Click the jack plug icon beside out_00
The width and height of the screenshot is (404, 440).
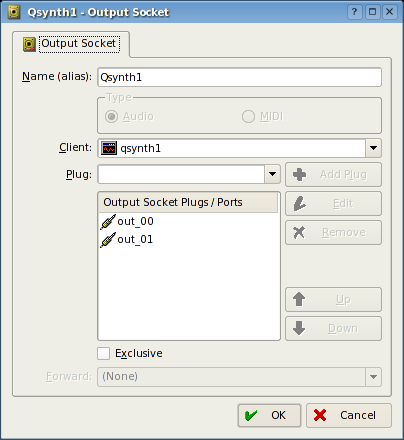pos(108,222)
